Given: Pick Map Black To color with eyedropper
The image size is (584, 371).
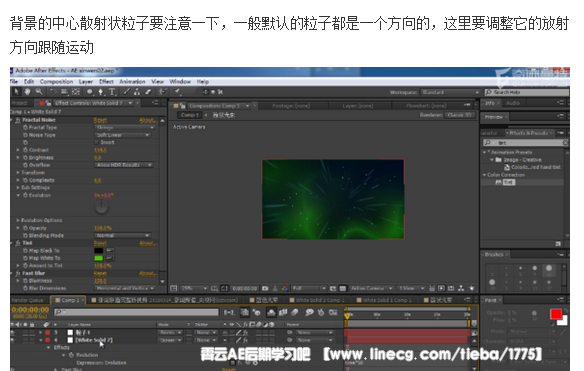Looking at the screenshot, I should click(110, 250).
